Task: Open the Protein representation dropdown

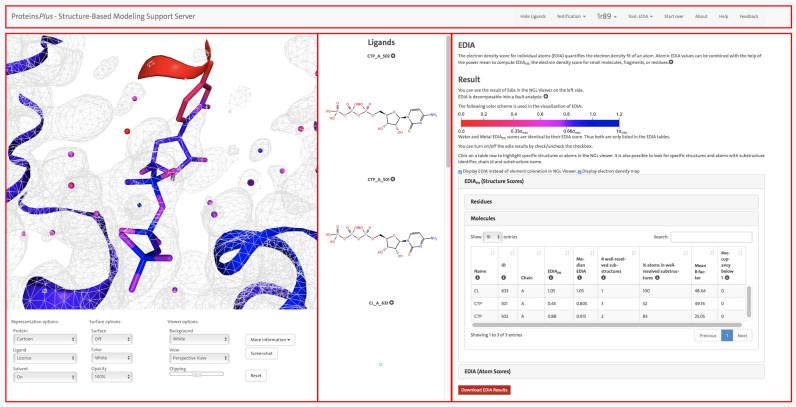Action: 43,339
